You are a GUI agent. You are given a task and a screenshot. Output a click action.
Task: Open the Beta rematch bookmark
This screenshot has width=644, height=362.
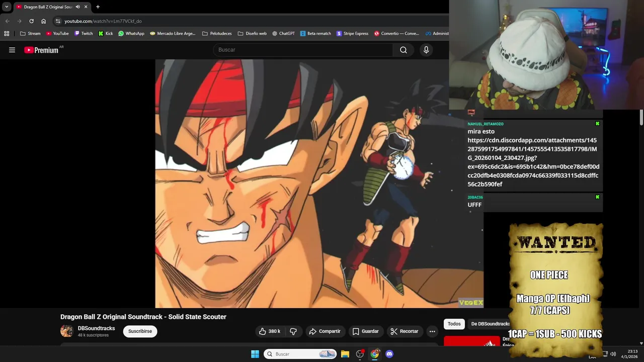315,34
